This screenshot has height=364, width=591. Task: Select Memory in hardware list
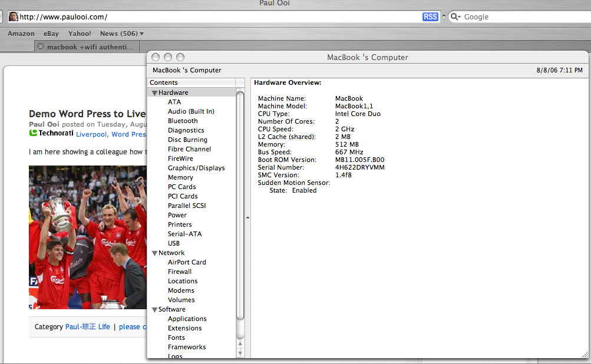[180, 177]
